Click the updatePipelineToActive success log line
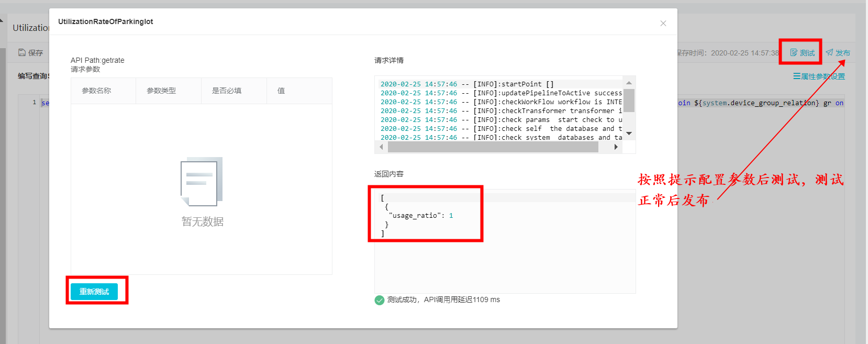This screenshot has height=344, width=868. (501, 93)
